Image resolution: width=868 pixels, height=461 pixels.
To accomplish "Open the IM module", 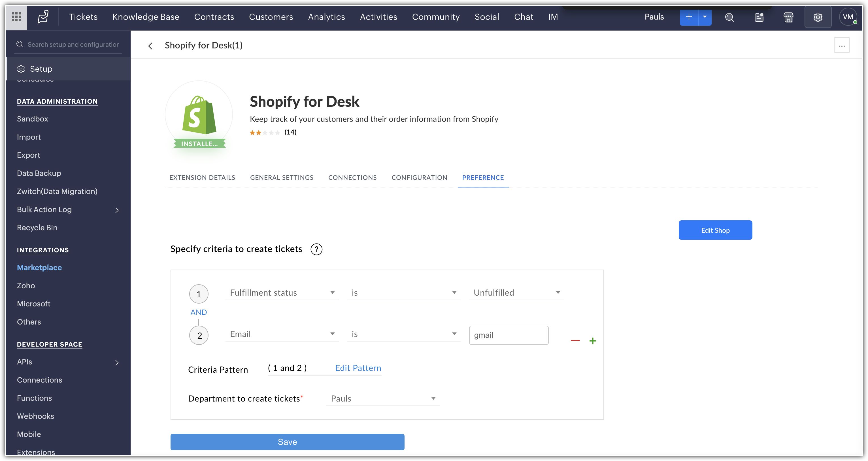I will [553, 17].
